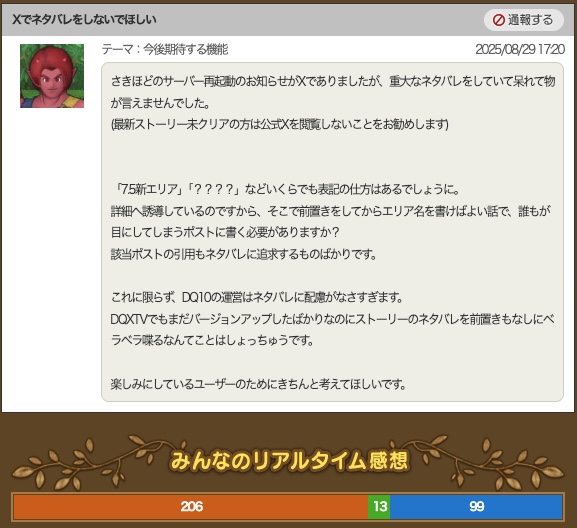Screen dimensions: 577x528
Task: Click the line starting DQXTVでもまだ
Action: point(332,319)
